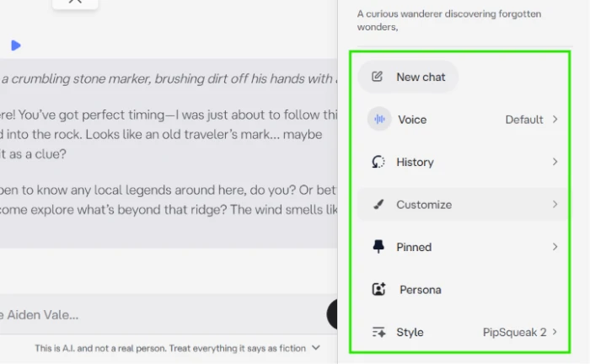The width and height of the screenshot is (590, 364).
Task: Expand the Pinned chevron arrow
Action: pyautogui.click(x=555, y=247)
